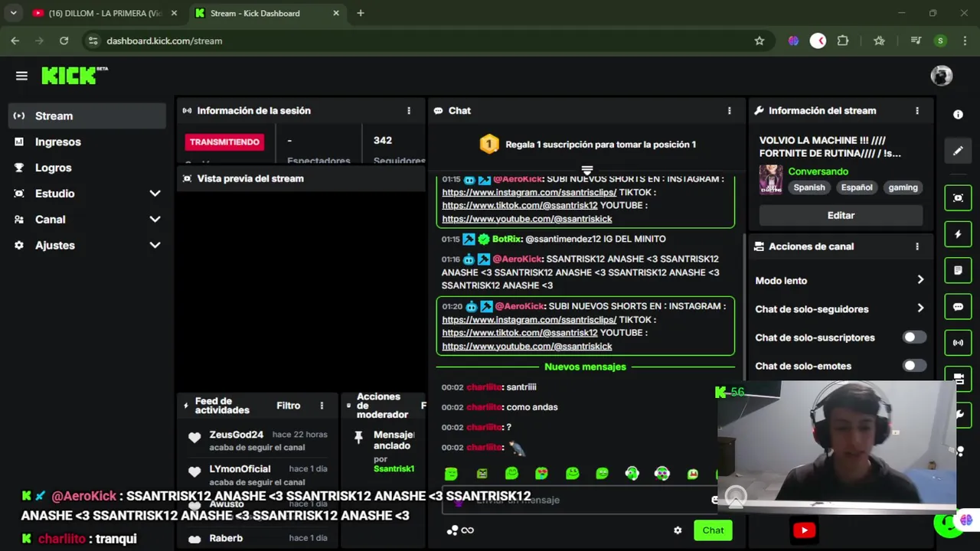Click Raberb in activity feed

(x=226, y=538)
